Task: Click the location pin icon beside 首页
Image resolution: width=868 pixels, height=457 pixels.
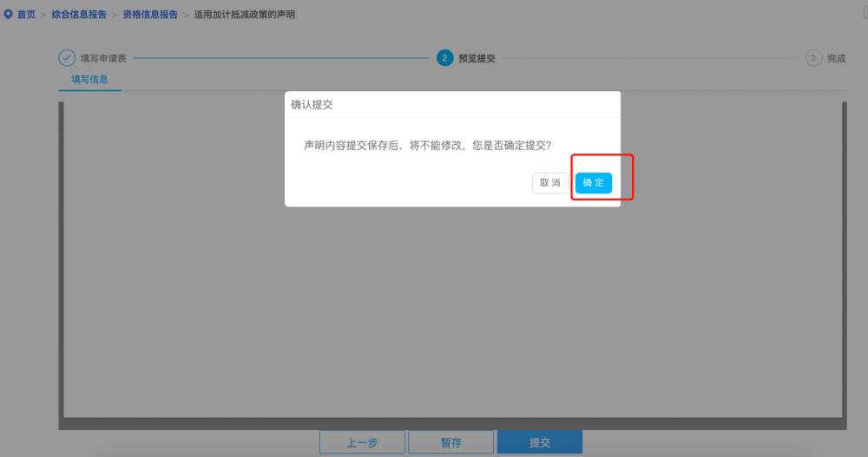Action: [8, 15]
